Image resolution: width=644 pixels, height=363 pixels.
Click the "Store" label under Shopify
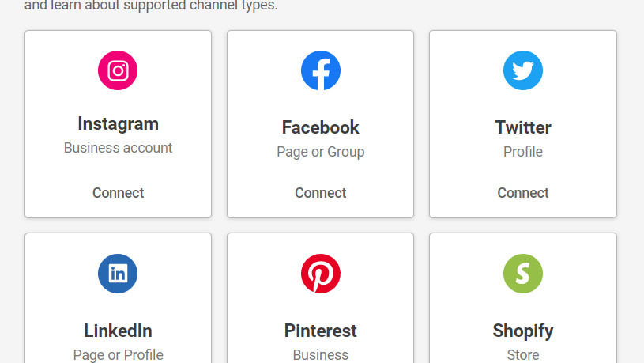[522, 354]
